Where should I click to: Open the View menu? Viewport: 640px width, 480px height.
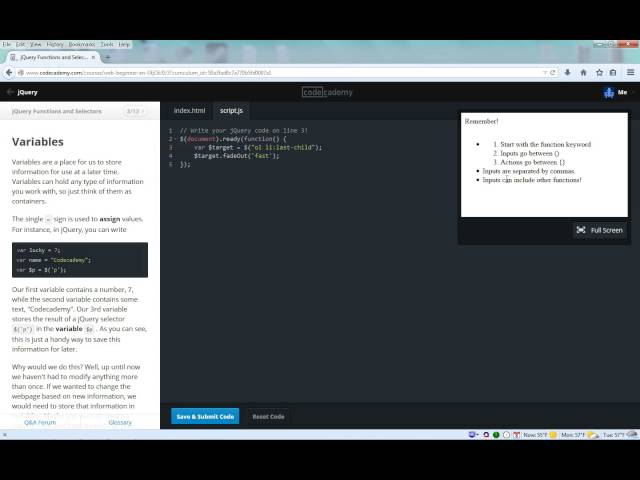tap(36, 44)
